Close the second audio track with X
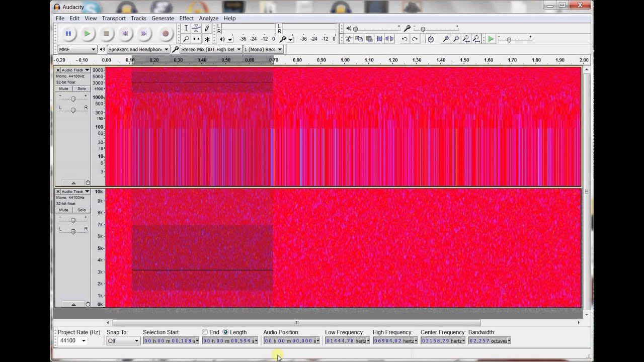 tap(58, 192)
